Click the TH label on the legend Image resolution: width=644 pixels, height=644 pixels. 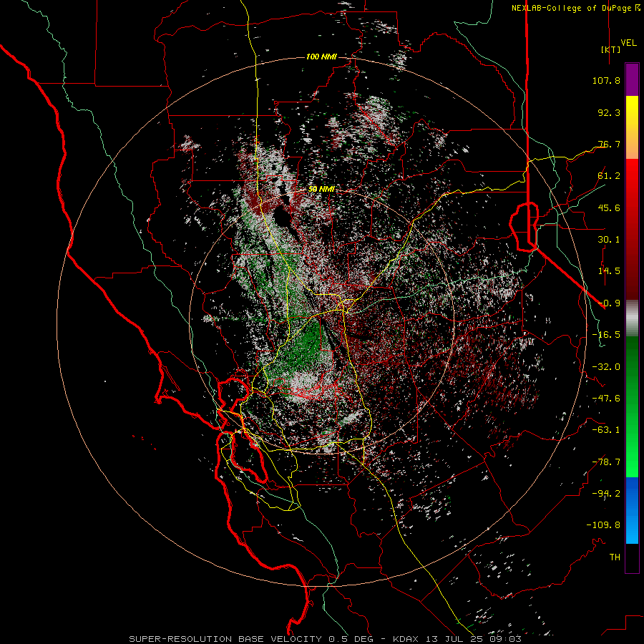coord(615,557)
